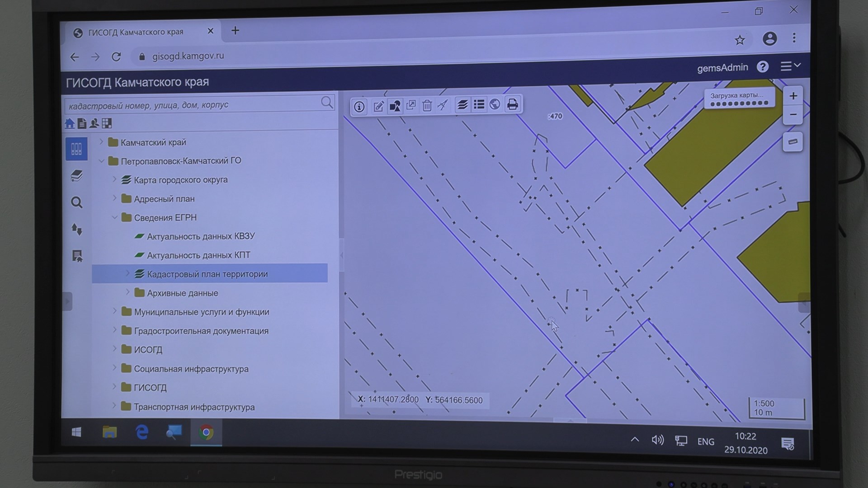868x488 pixels.
Task: Select the edit pencil tool in map toolbar
Action: [378, 107]
